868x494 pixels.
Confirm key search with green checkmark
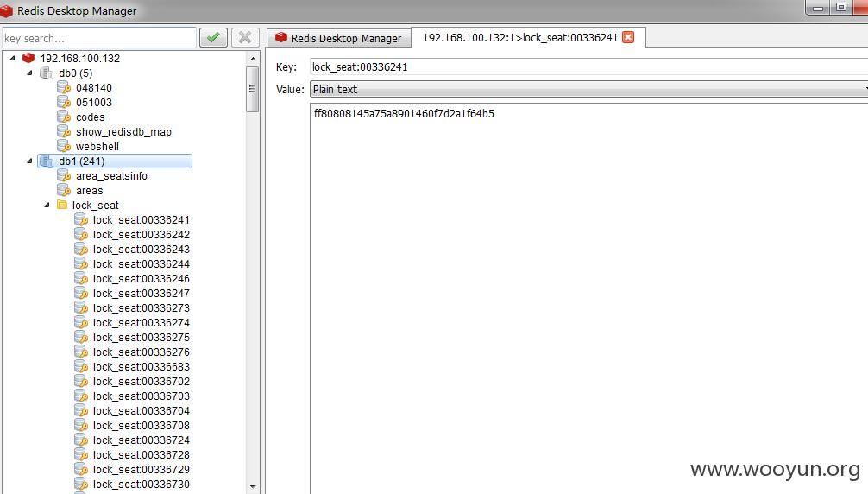[x=213, y=38]
